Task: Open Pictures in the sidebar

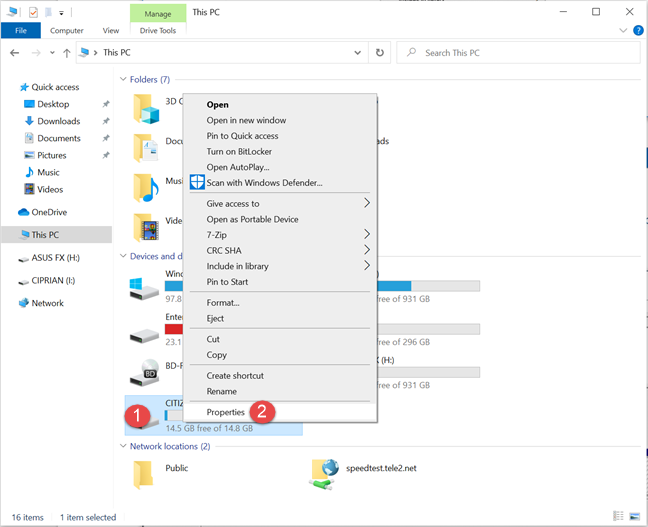Action: [52, 155]
